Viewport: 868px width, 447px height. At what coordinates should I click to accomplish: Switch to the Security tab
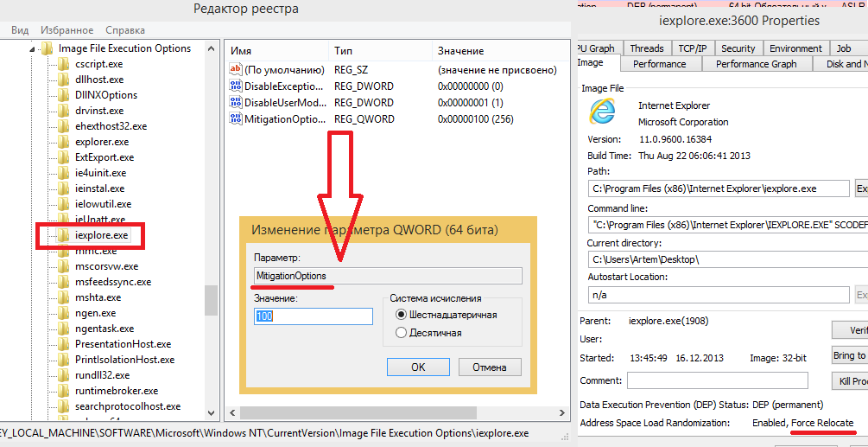pos(738,48)
